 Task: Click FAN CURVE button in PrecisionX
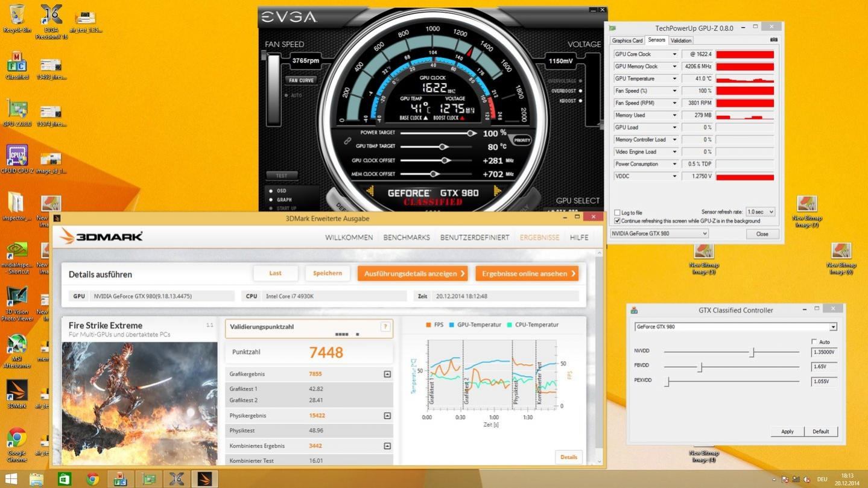coord(301,80)
